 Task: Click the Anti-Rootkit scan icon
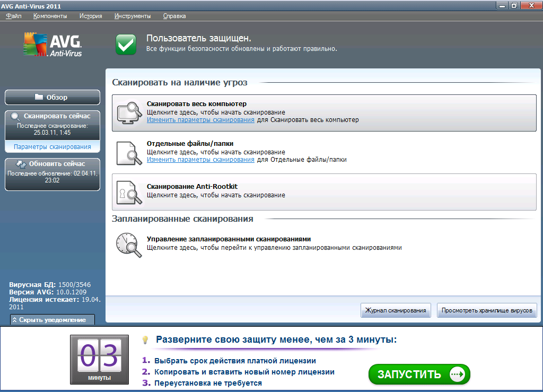click(x=129, y=193)
